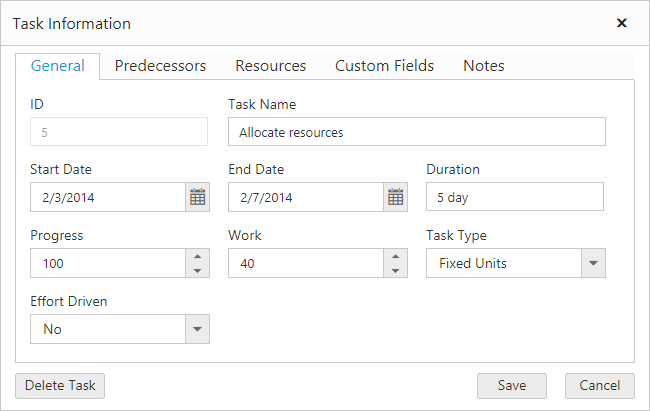This screenshot has width=650, height=411.
Task: Decrease Work value with down arrow
Action: [395, 271]
